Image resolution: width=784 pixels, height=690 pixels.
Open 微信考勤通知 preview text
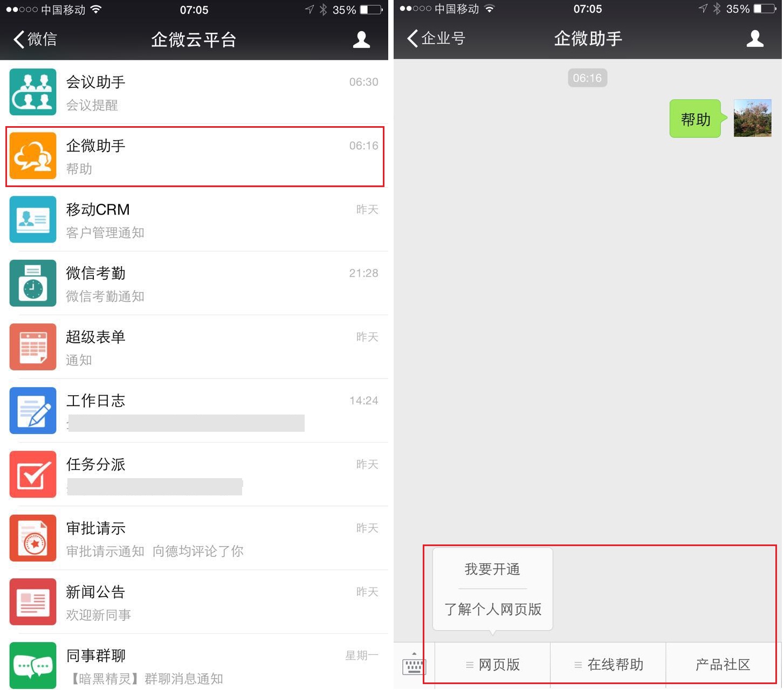pos(105,296)
